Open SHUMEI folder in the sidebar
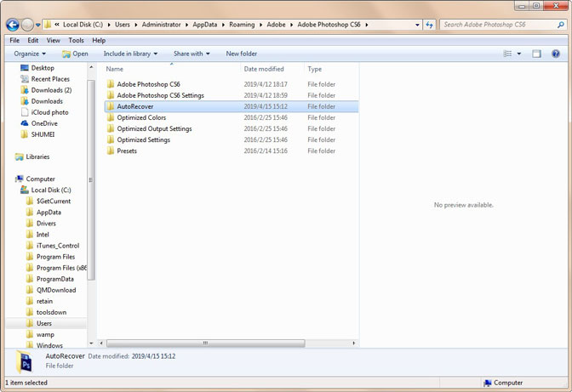This screenshot has width=572, height=392. [43, 134]
